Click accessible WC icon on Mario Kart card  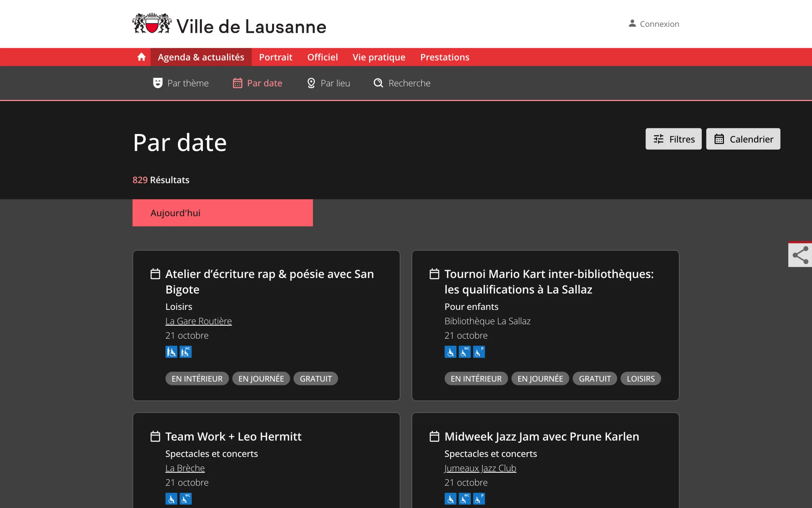[465, 352]
